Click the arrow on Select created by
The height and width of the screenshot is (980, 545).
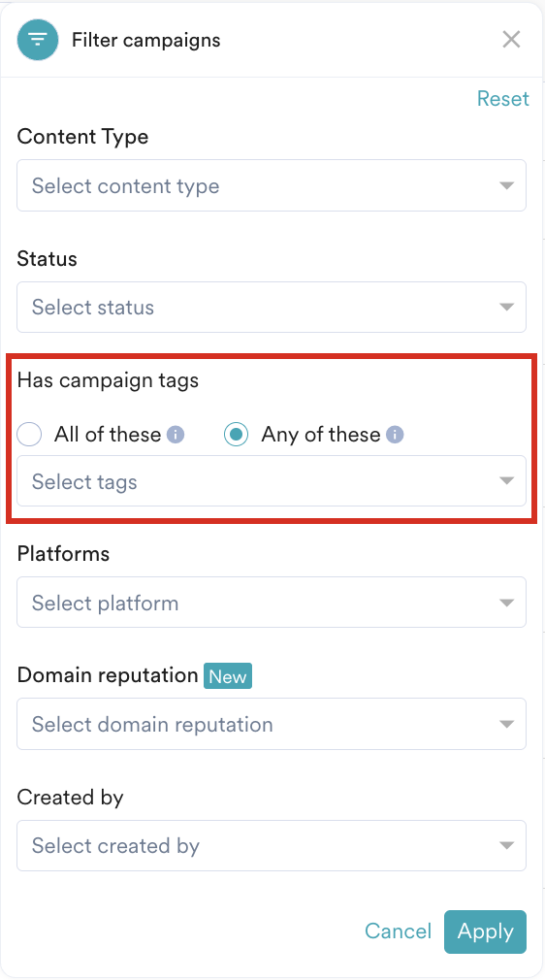coord(507,846)
